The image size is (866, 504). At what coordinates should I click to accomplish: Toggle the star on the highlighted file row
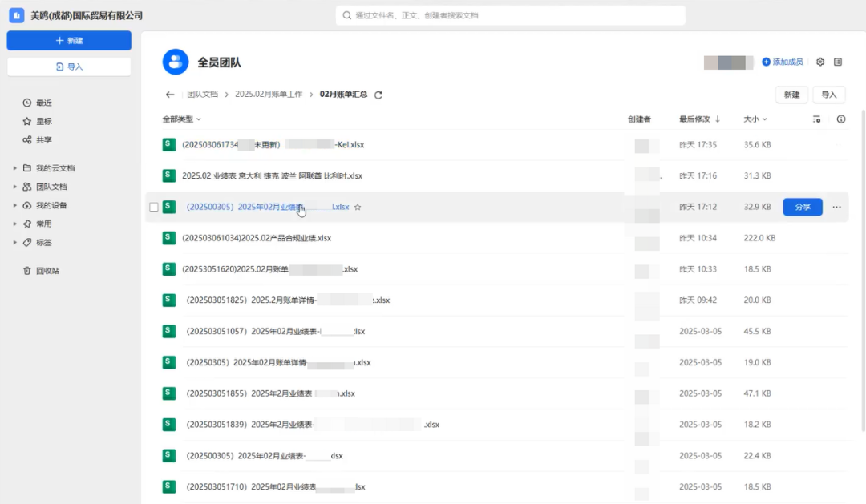point(358,206)
